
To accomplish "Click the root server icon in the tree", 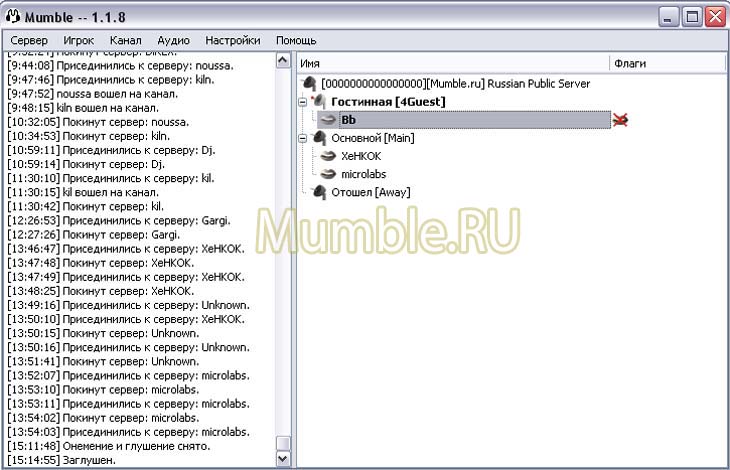I will (310, 84).
